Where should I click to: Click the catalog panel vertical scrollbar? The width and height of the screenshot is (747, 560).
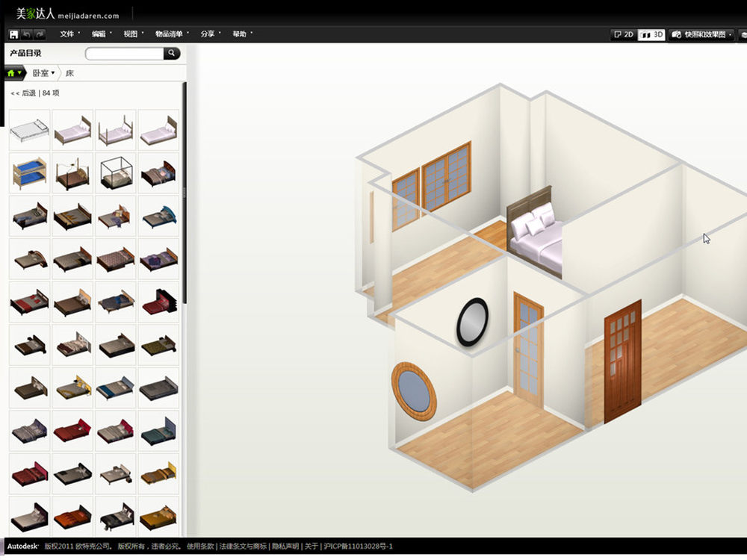[185, 193]
